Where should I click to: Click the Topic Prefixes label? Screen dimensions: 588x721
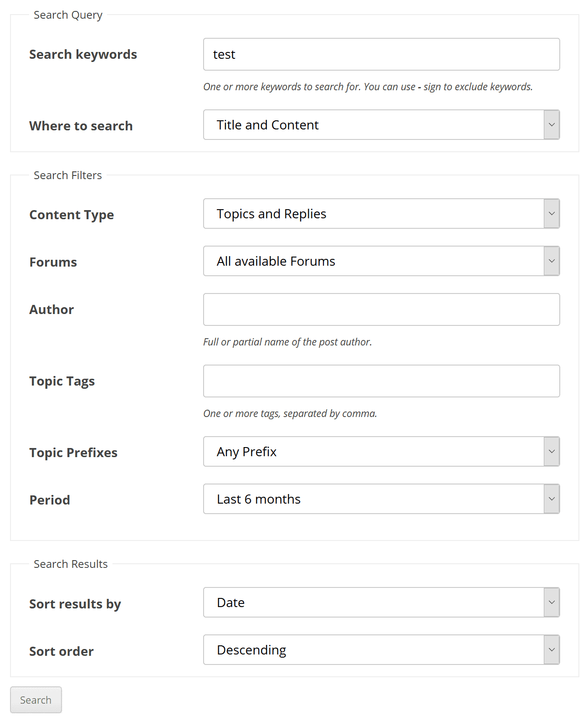click(73, 453)
